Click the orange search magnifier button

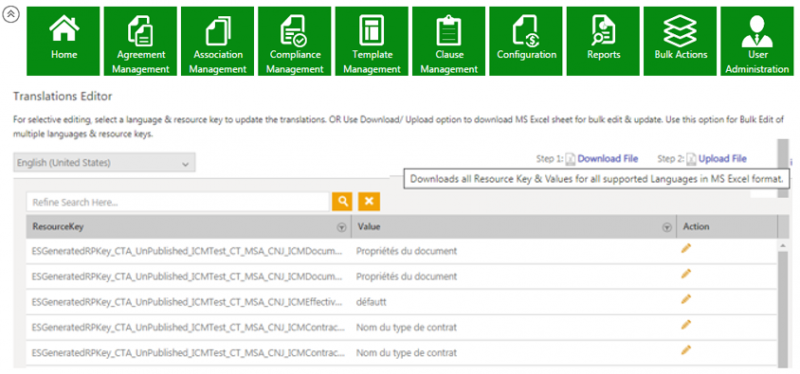(x=342, y=202)
